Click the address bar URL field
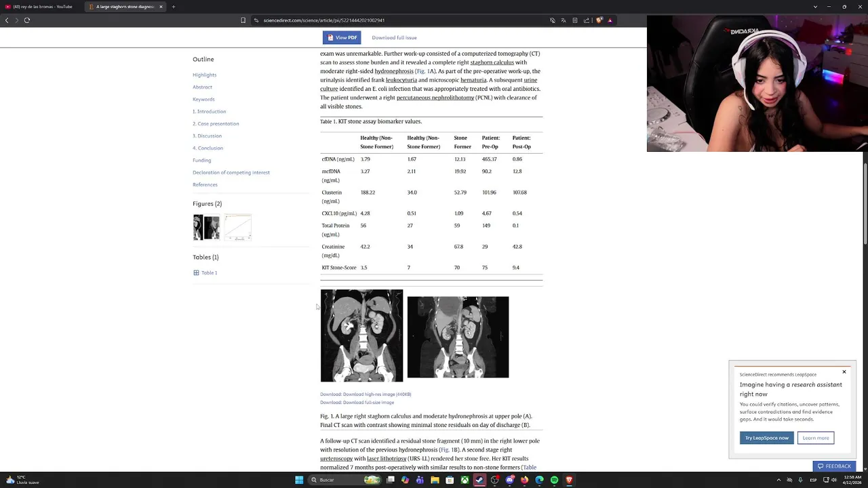 click(x=400, y=20)
